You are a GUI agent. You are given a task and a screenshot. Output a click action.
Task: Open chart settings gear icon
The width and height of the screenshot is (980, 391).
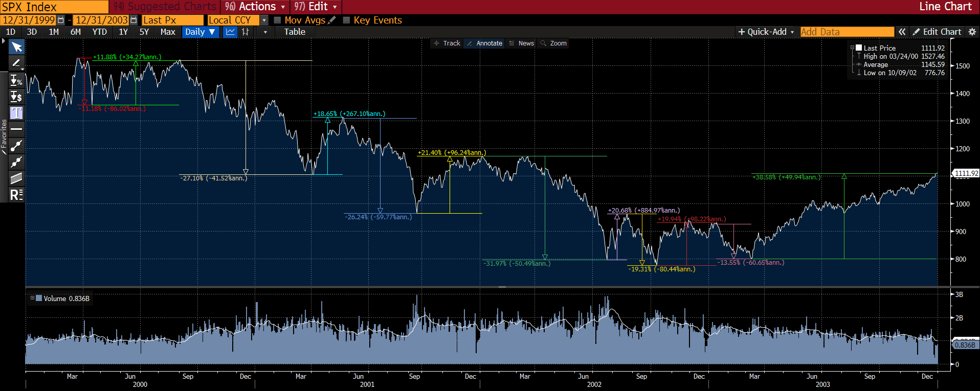[972, 32]
